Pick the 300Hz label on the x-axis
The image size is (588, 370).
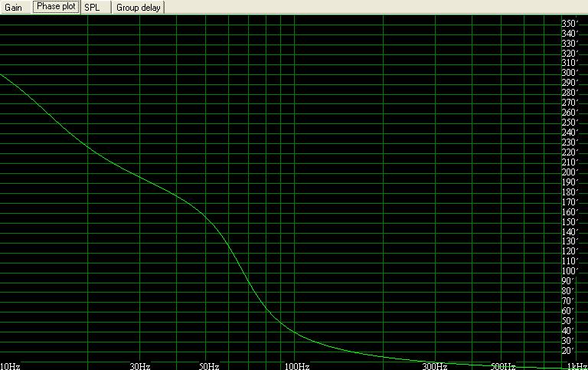(x=435, y=365)
